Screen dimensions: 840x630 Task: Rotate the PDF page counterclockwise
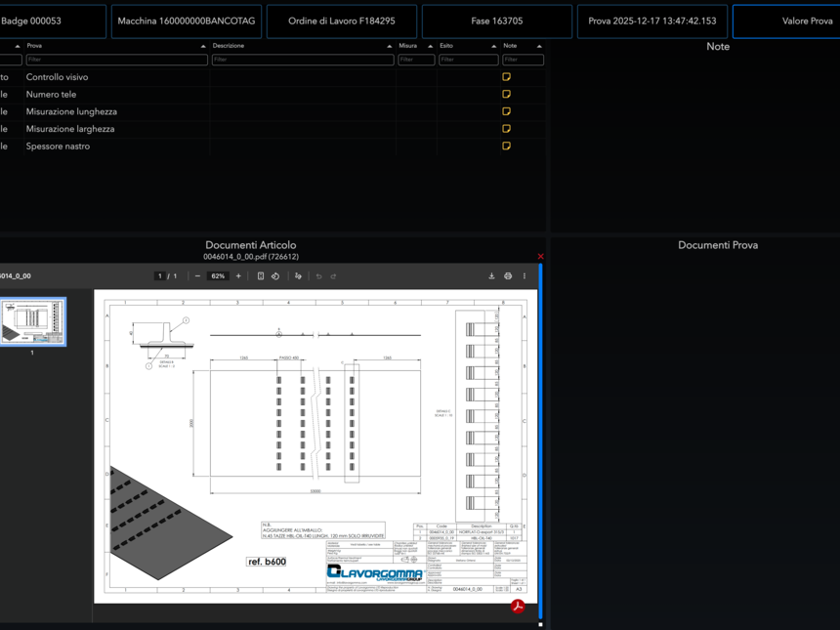coord(275,276)
